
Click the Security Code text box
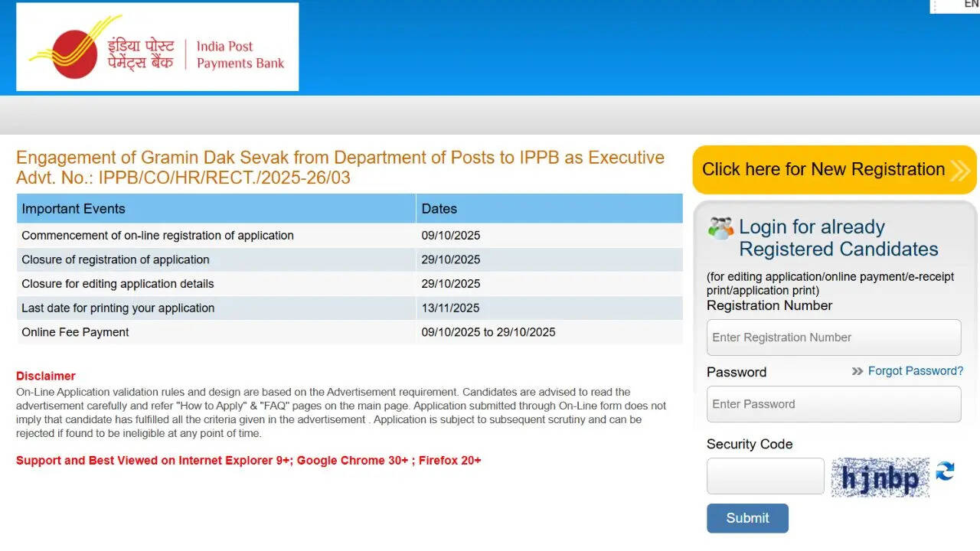tap(765, 476)
